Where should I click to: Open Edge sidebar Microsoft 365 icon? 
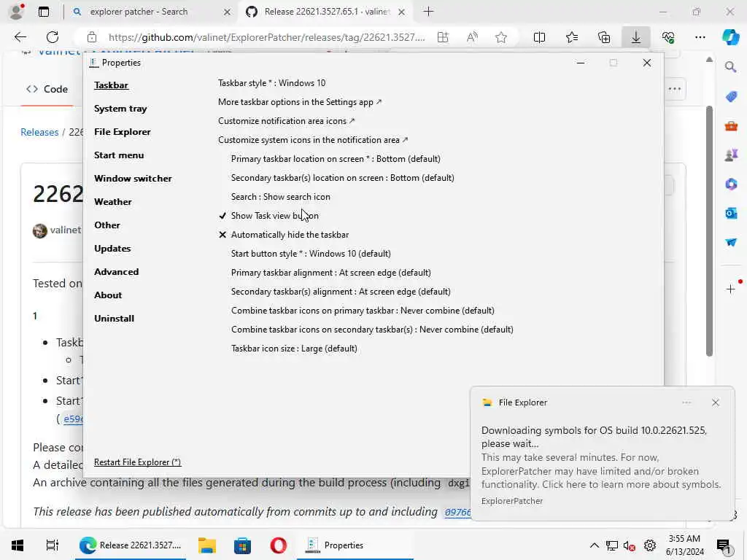[x=731, y=184]
